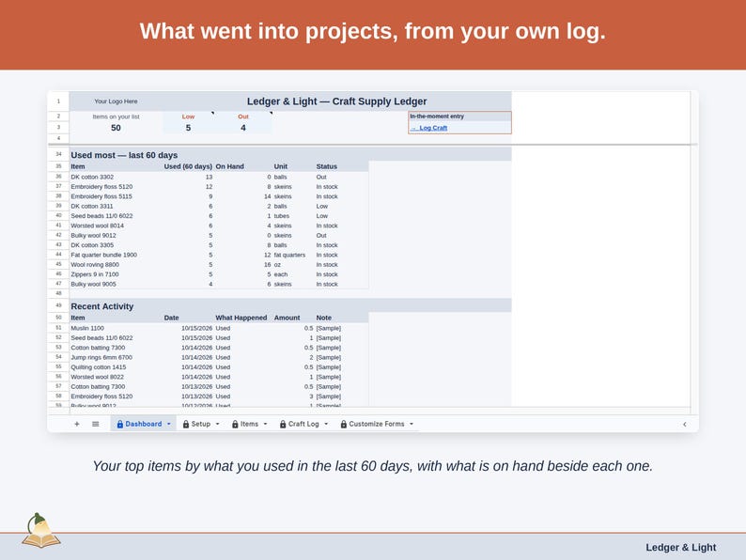
Task: Switch to the Setup sheet tab
Action: pos(201,424)
